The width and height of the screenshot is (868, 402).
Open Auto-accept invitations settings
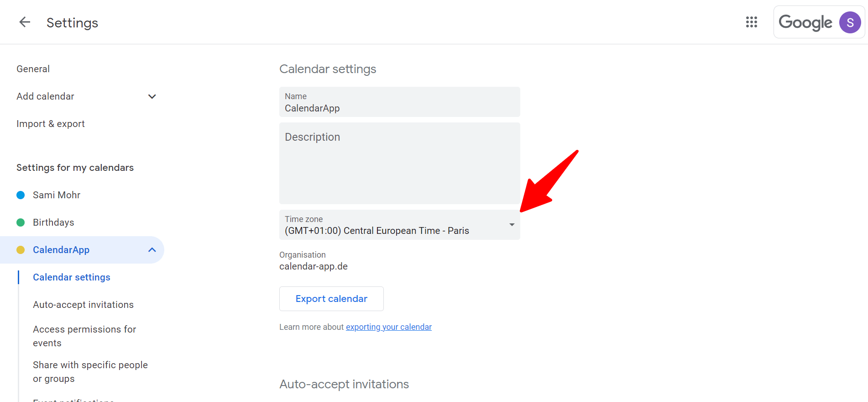click(83, 304)
